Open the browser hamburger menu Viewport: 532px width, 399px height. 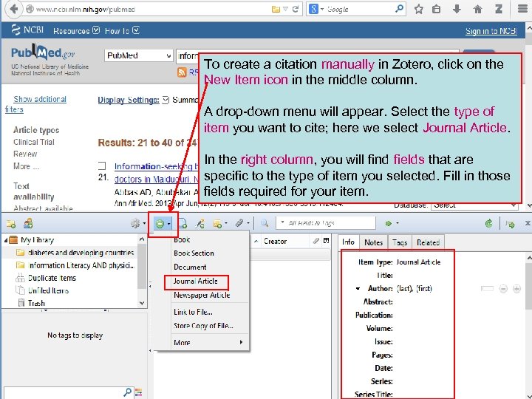click(x=523, y=9)
